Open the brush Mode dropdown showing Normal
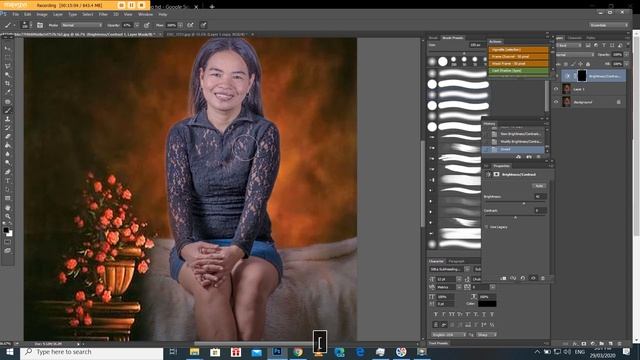 (82, 25)
